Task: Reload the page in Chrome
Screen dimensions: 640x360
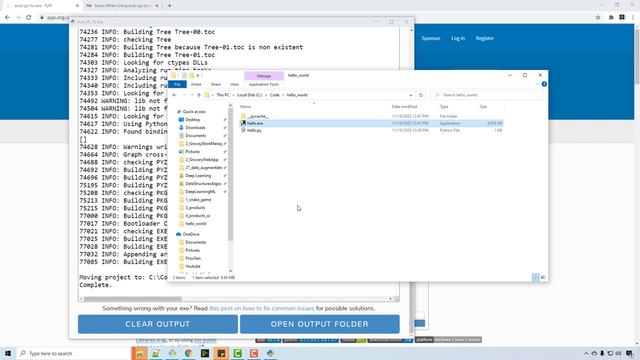Action: pyautogui.click(x=29, y=18)
